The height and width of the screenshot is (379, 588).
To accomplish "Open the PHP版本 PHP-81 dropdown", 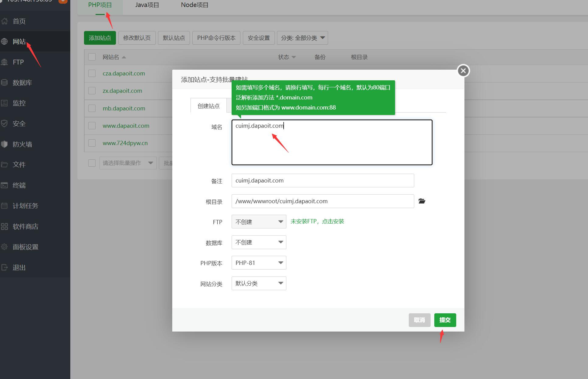I will pyautogui.click(x=259, y=263).
